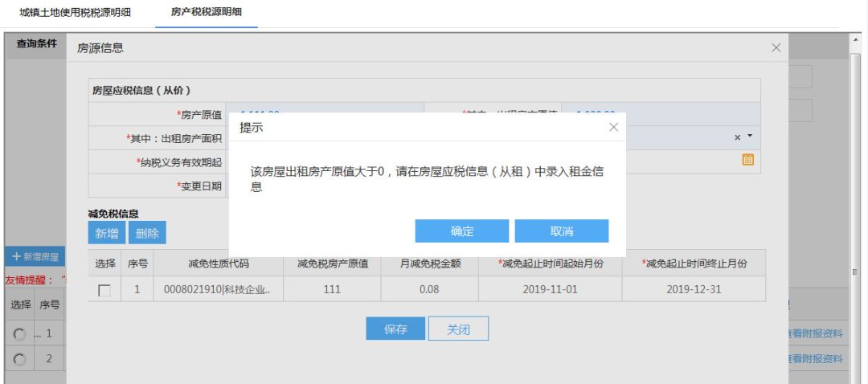Viewport: 868px width, 384px height.
Task: Click the 减免起止时间起始月份 column header
Action: click(x=551, y=263)
